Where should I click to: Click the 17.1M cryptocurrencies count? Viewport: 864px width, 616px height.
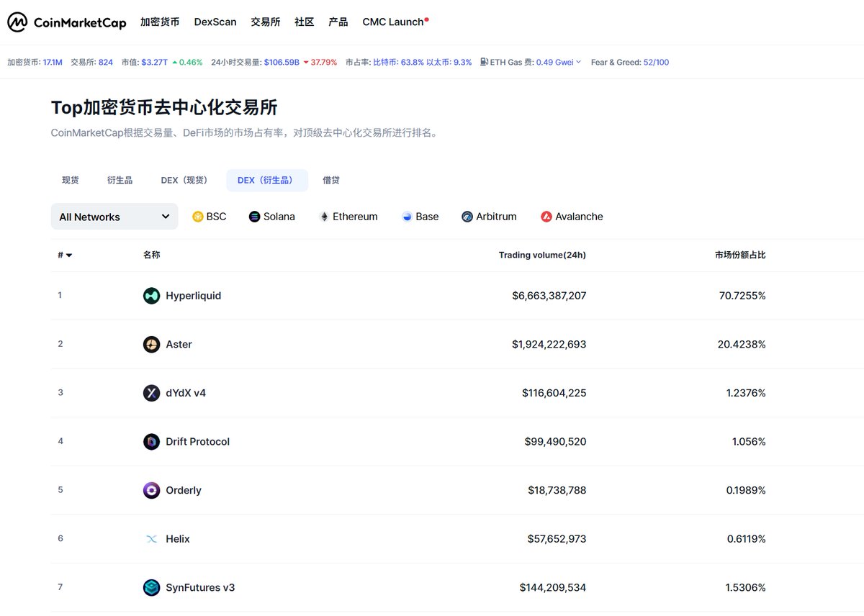[x=53, y=62]
